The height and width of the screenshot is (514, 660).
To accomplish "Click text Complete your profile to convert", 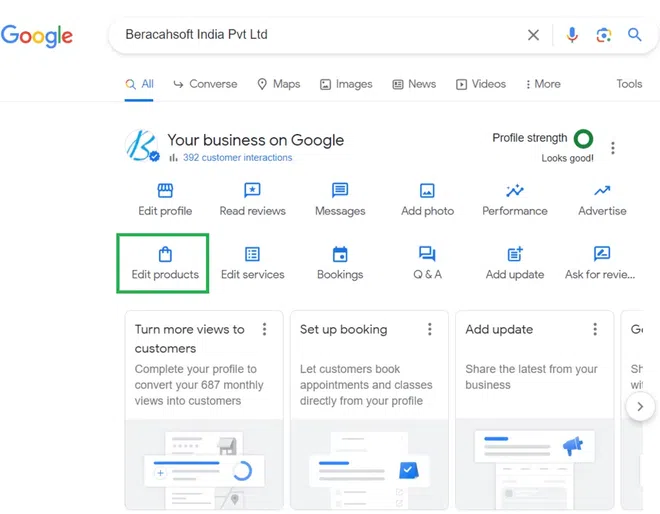I will [x=199, y=385].
